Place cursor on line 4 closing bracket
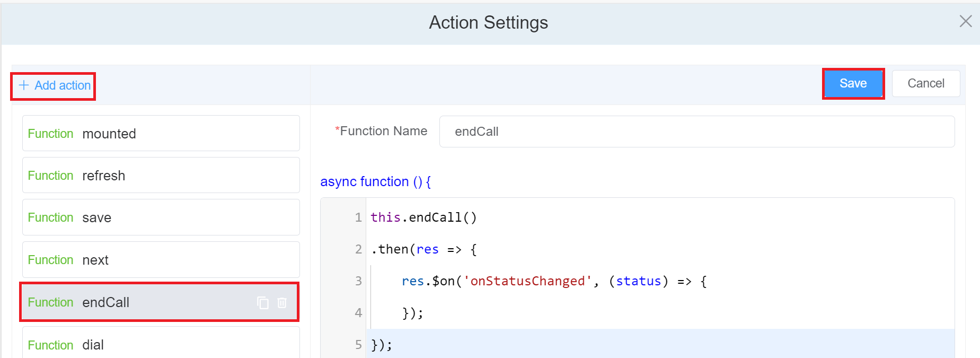980x358 pixels. [x=412, y=313]
